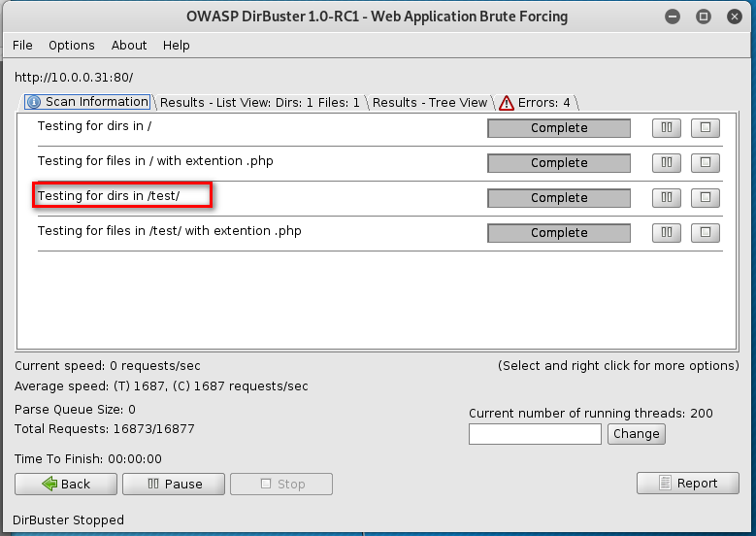Click Complete progress bar for dirs in /
The height and width of the screenshot is (536, 756).
tap(559, 128)
